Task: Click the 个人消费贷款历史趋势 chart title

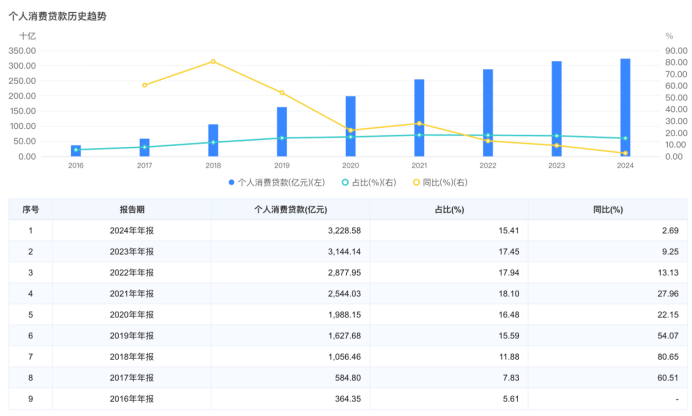Action: pyautogui.click(x=57, y=16)
